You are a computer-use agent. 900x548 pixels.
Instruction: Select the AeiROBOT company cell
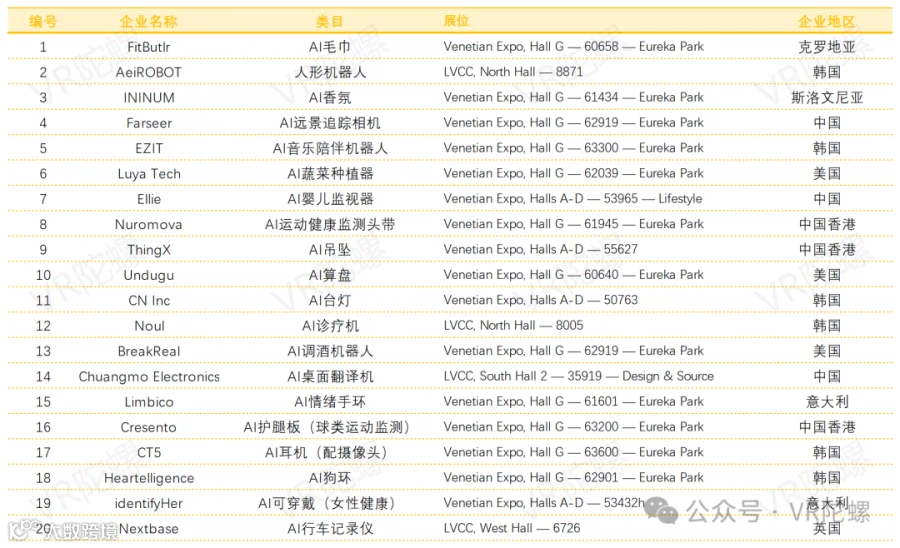[x=149, y=72]
